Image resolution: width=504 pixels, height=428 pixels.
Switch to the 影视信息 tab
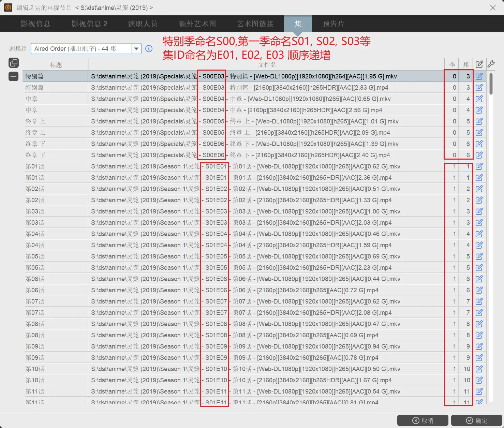[x=35, y=24]
